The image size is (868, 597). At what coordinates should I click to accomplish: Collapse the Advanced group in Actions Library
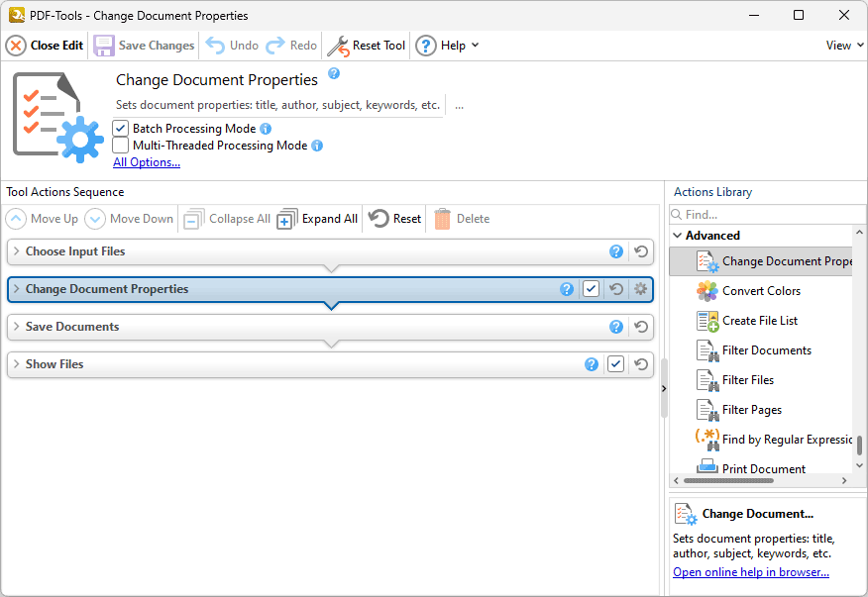677,236
